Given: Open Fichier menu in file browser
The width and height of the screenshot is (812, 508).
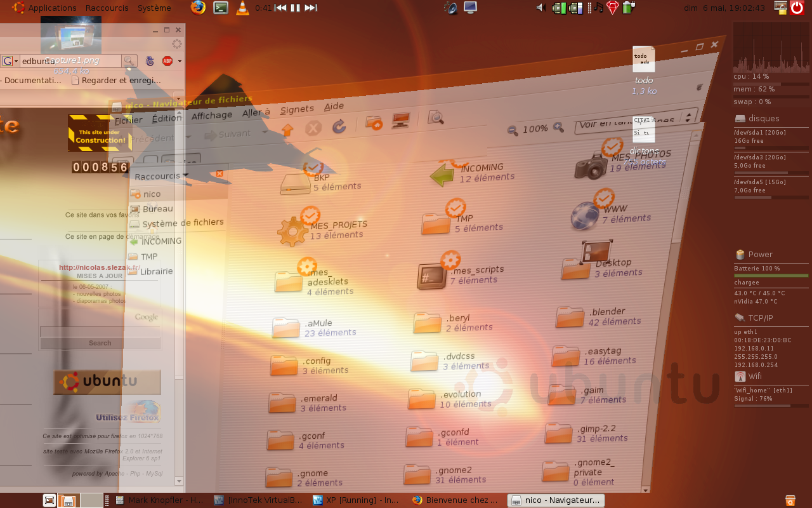Looking at the screenshot, I should pyautogui.click(x=129, y=120).
